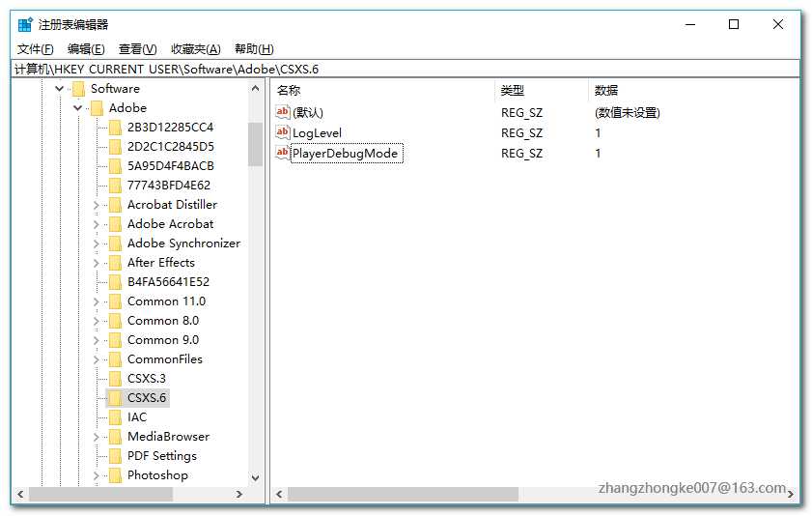Collapse the Adobe tree node
Viewport: 812px width, 516px height.
[77, 108]
